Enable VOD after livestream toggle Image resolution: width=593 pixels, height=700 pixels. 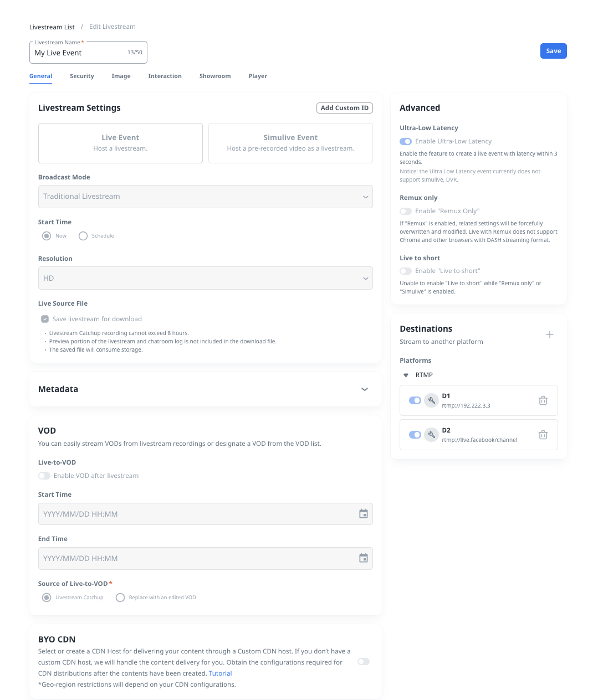click(44, 476)
